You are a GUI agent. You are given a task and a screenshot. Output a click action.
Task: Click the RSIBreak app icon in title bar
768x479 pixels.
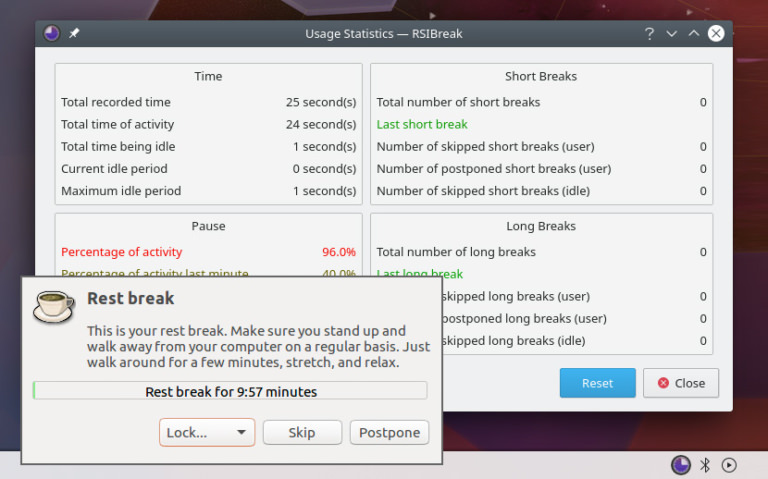pyautogui.click(x=52, y=33)
